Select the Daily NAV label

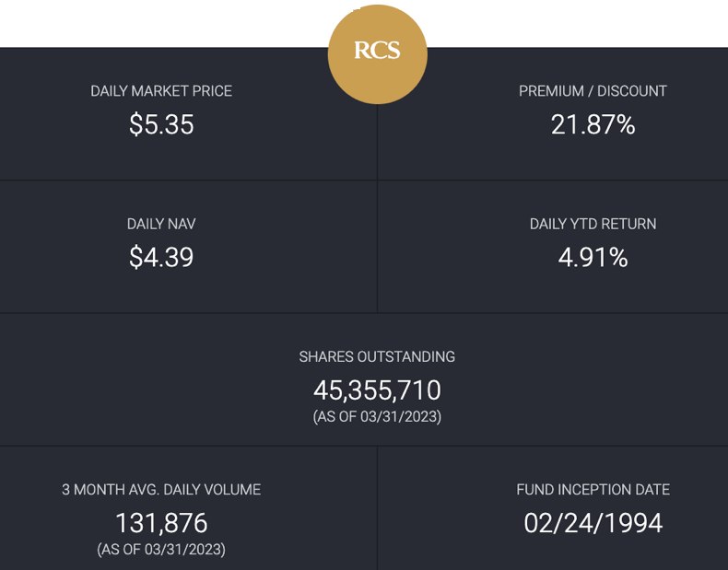pyautogui.click(x=161, y=224)
